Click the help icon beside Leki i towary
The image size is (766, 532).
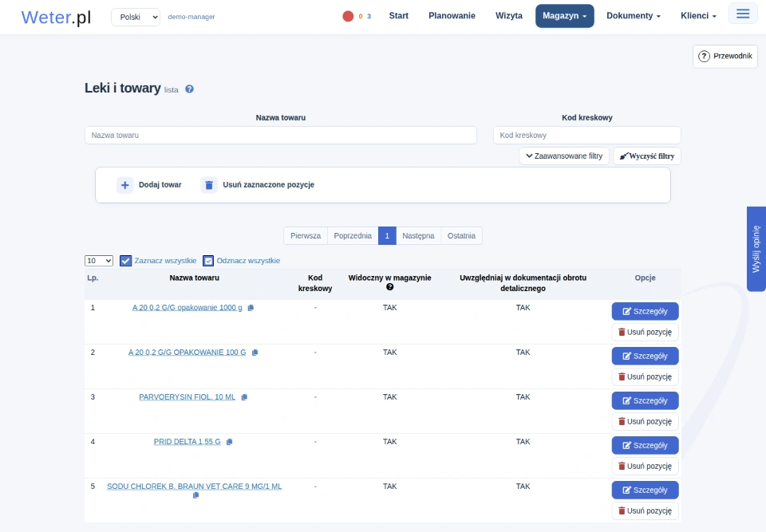[x=190, y=89]
